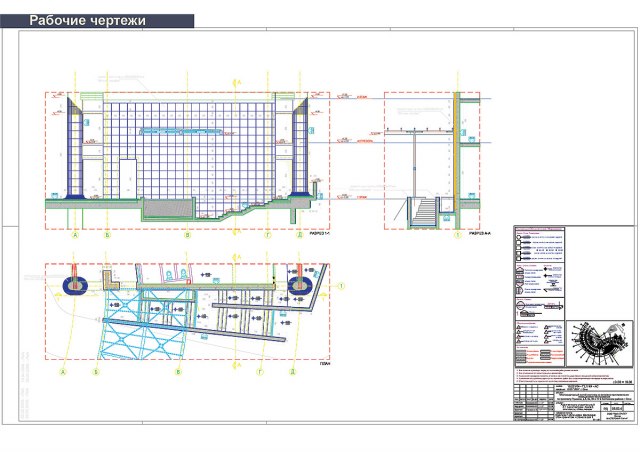This screenshot has height=452, width=640.
Task: Click section cut marker А above section 1-1
Action: tap(237, 82)
